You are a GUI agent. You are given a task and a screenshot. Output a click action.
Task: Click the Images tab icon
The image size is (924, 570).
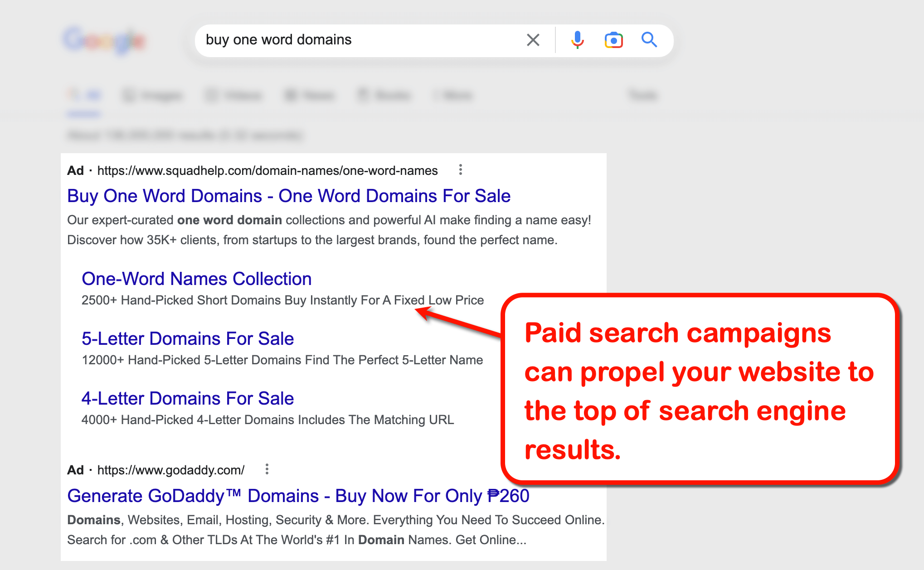click(129, 95)
